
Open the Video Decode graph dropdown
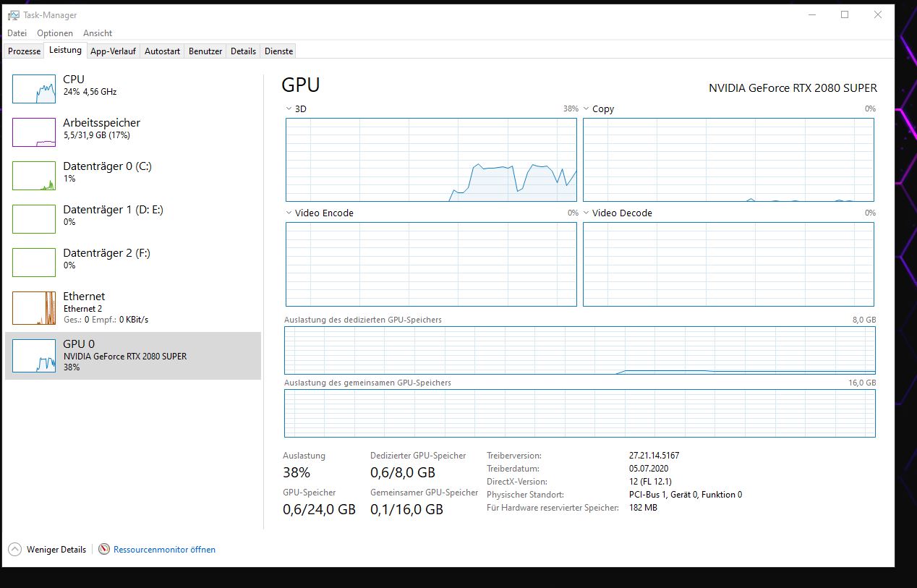[x=587, y=213]
